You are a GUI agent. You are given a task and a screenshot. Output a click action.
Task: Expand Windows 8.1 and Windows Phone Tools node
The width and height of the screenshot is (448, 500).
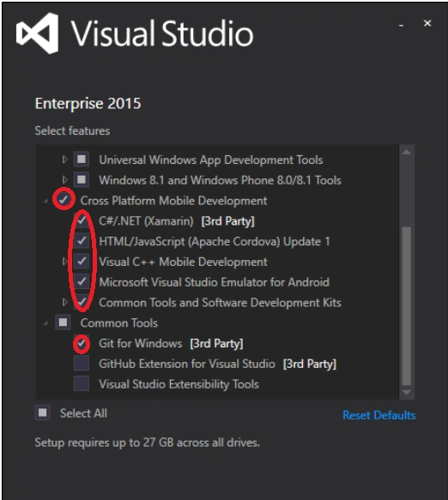tap(64, 180)
